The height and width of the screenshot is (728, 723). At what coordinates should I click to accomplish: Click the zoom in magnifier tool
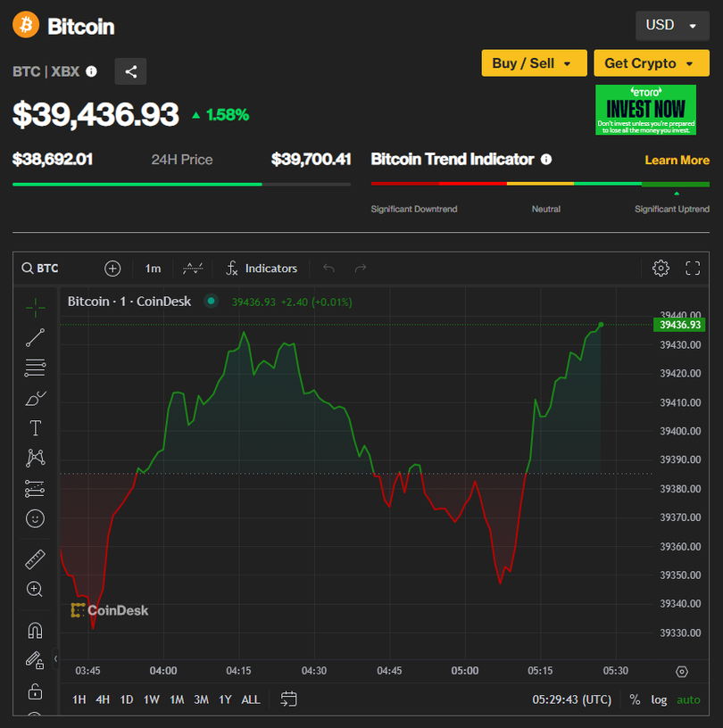(x=35, y=589)
